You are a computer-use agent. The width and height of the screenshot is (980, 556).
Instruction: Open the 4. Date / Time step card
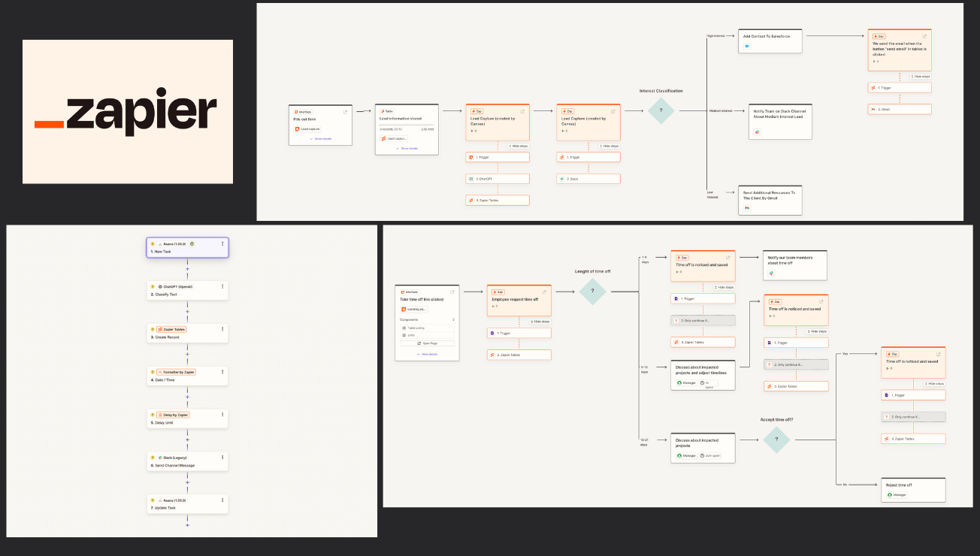pyautogui.click(x=187, y=376)
